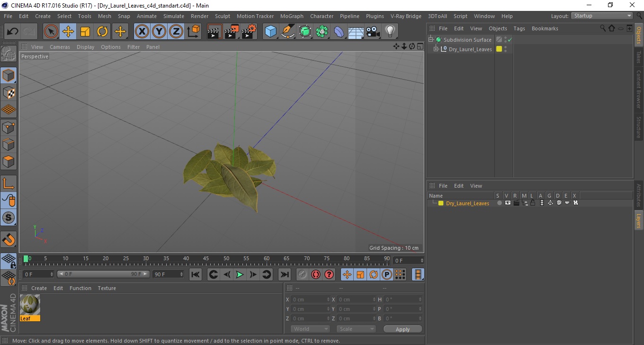Open the Scale mode dropdown
644x345 pixels.
(x=356, y=329)
